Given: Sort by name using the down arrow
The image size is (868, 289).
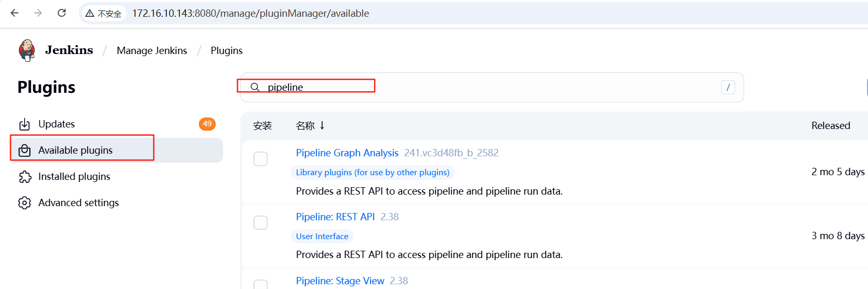Looking at the screenshot, I should tap(322, 125).
